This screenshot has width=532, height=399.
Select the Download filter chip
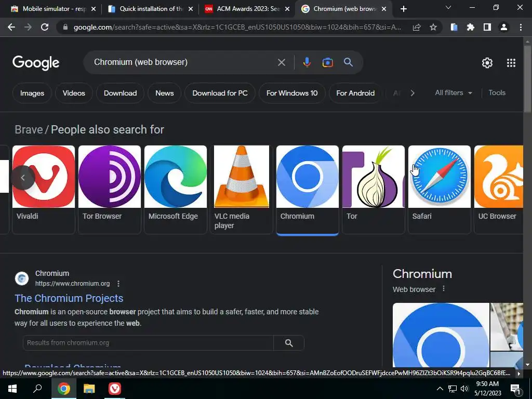point(120,93)
